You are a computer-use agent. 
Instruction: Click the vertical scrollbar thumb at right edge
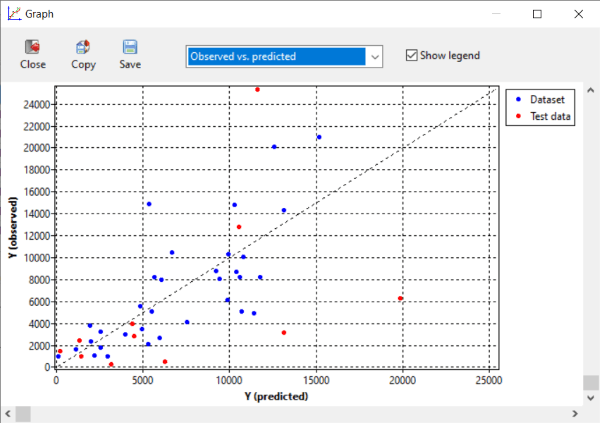(590, 384)
